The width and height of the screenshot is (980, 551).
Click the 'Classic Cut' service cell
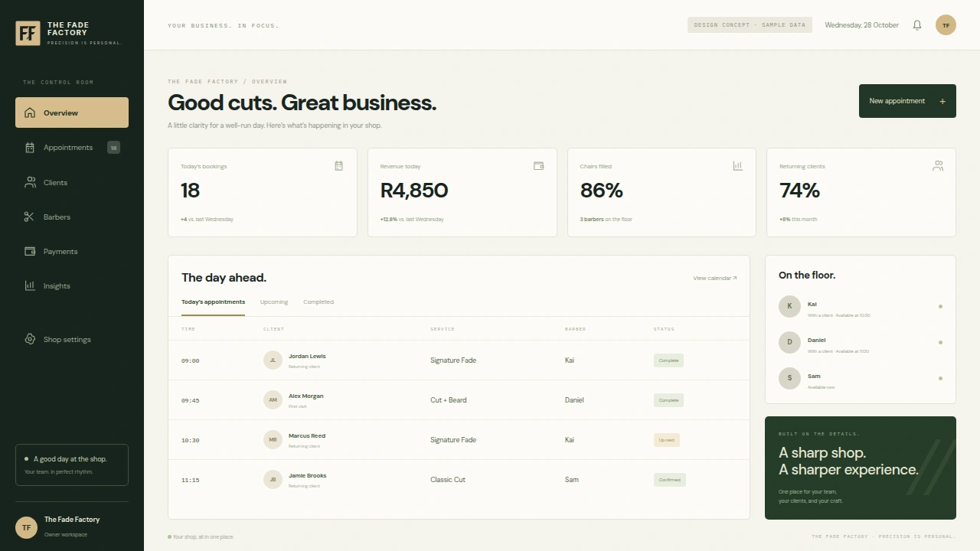[x=448, y=480]
